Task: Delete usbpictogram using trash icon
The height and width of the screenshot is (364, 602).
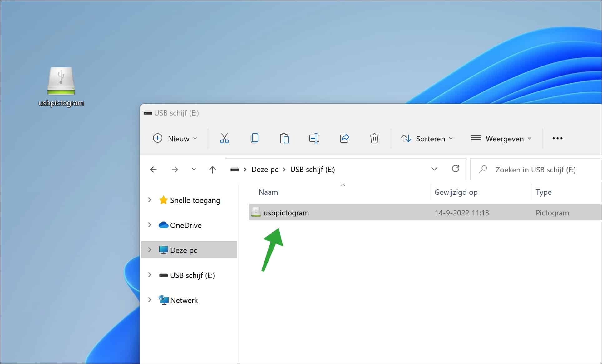Action: coord(374,138)
